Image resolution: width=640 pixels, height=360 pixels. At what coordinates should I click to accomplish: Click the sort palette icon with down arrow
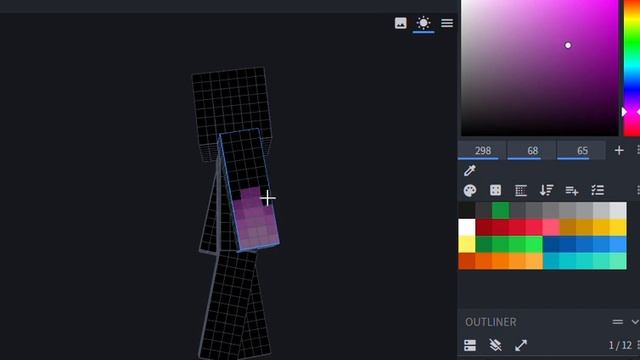point(546,190)
